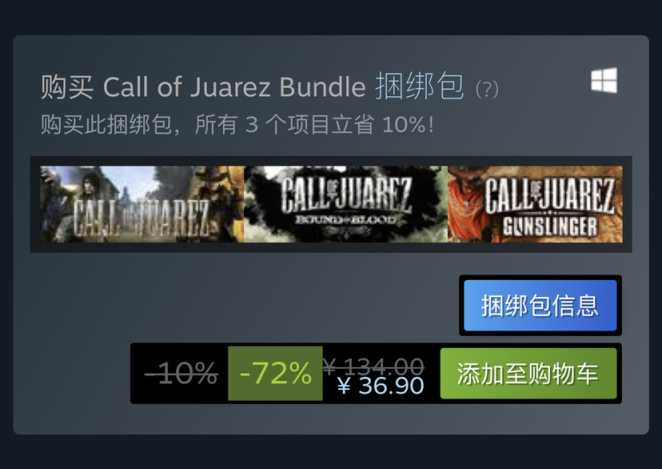Viewport: 662px width, 469px height.
Task: Click the 购买 Call of Juarez Bundle title
Action: [x=203, y=87]
